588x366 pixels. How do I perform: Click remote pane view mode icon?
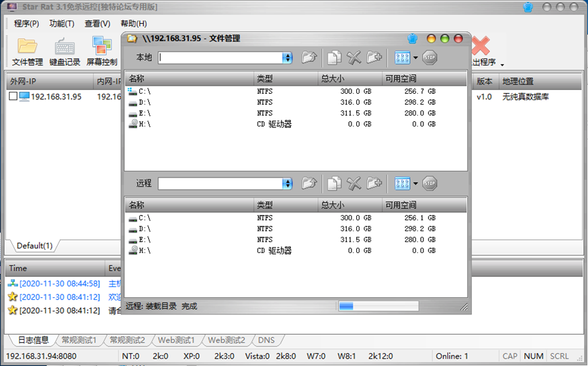point(402,183)
